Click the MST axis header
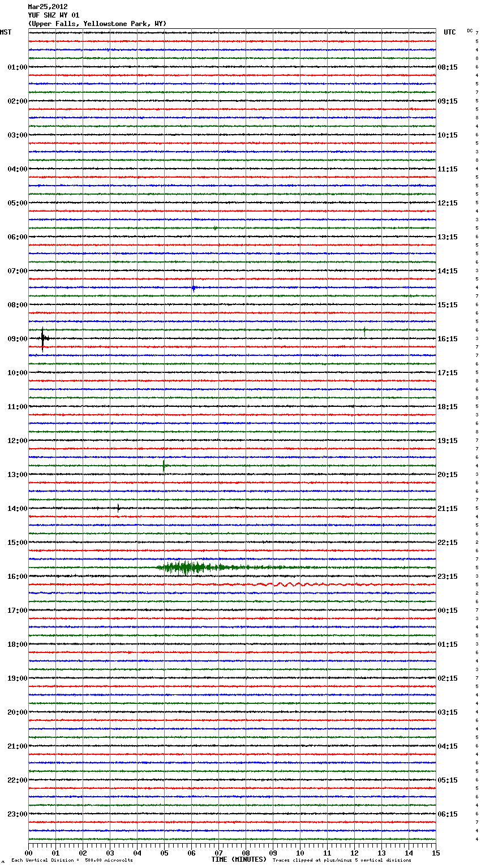Viewport: 481px width, 868px height. pos(6,32)
